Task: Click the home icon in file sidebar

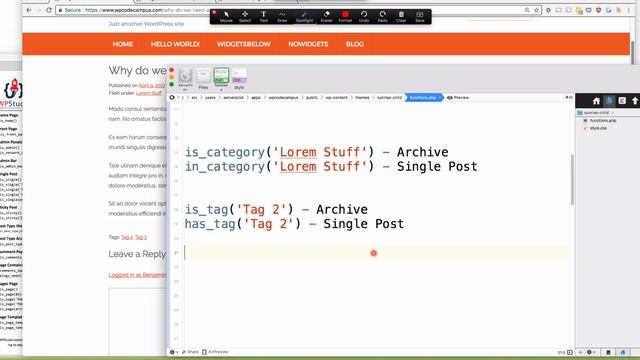Action: 596,101
